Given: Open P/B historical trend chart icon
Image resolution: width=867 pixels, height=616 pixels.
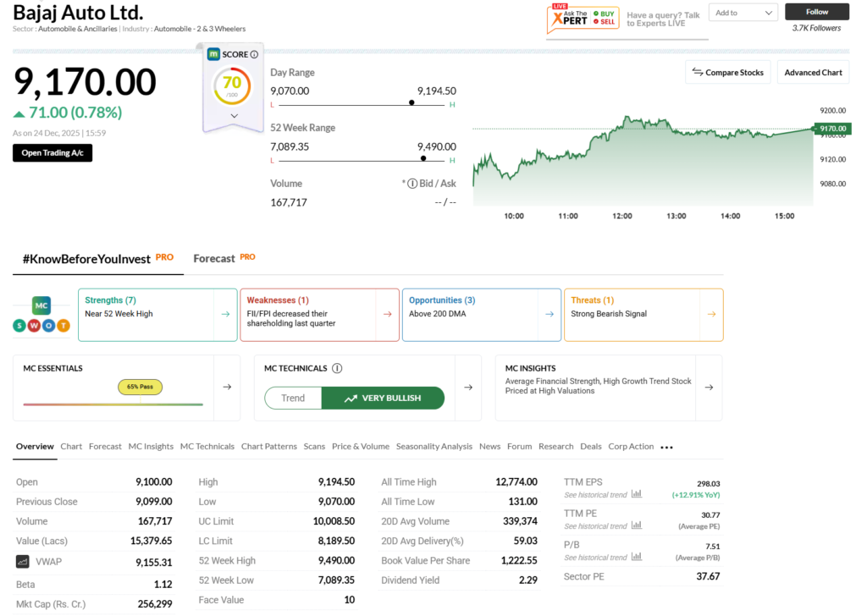Looking at the screenshot, I should point(636,557).
